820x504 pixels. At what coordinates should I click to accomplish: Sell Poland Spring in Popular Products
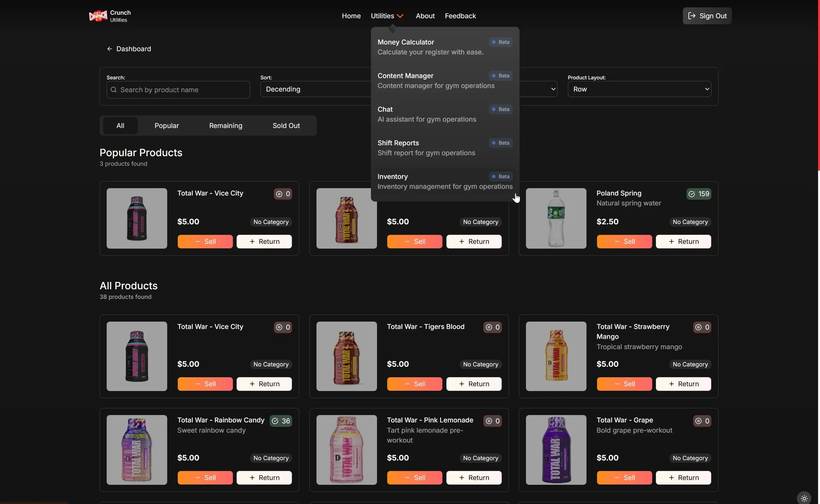click(624, 241)
